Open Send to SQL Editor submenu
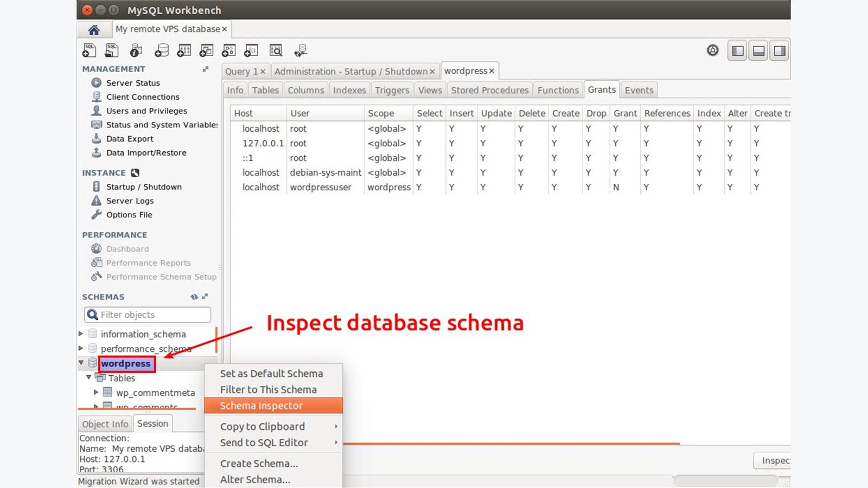The height and width of the screenshot is (488, 868). (273, 442)
